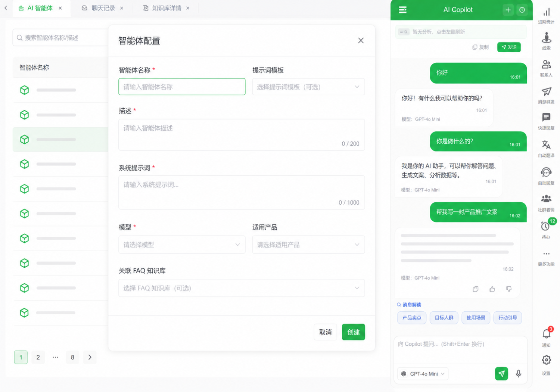Focus the 搜索智能体名称/描述 search box
The image size is (560, 392).
(x=60, y=38)
